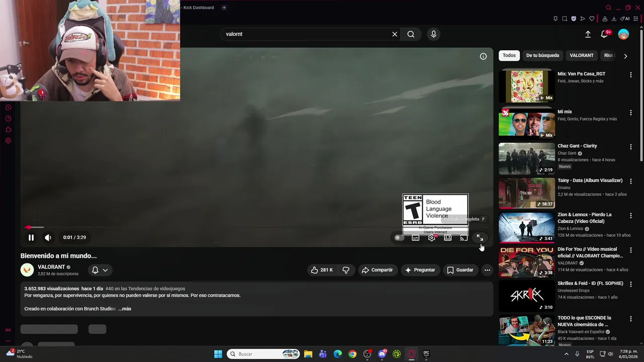Open the 'Skrillex & Feid - ID' thumbnail
644x362 pixels.
(527, 296)
